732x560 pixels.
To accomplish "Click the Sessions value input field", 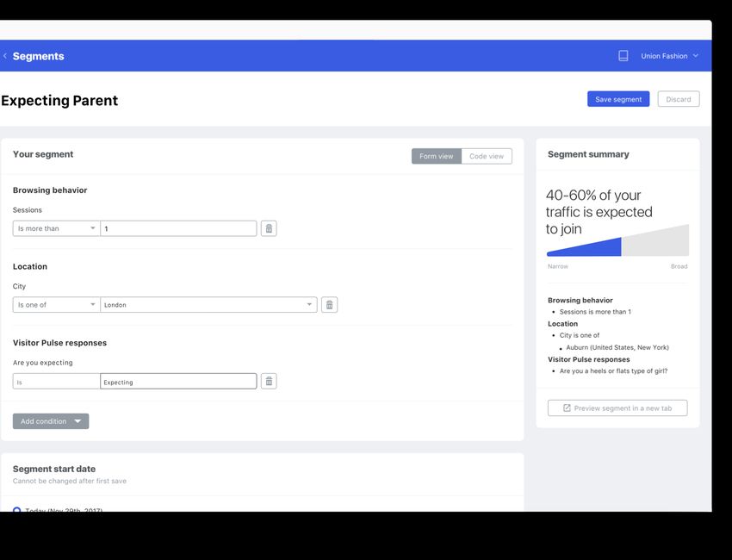I will 178,228.
